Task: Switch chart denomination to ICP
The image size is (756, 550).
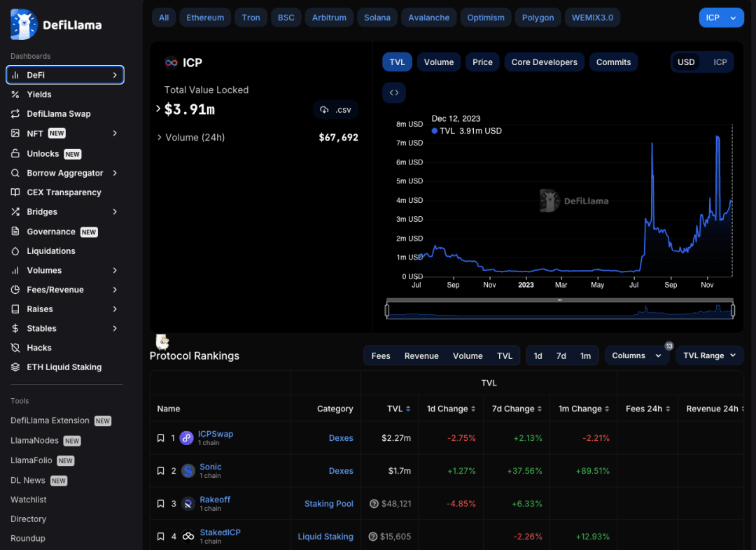Action: (x=720, y=62)
